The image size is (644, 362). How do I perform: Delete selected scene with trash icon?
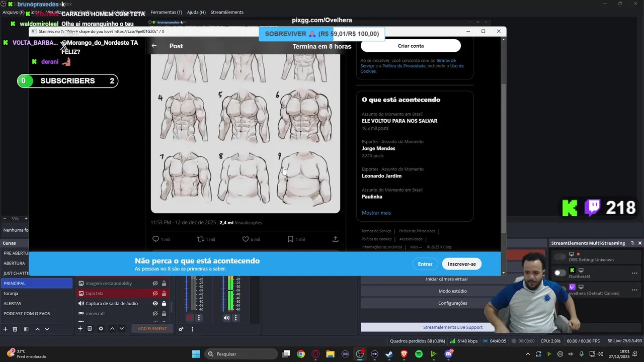coord(15,329)
